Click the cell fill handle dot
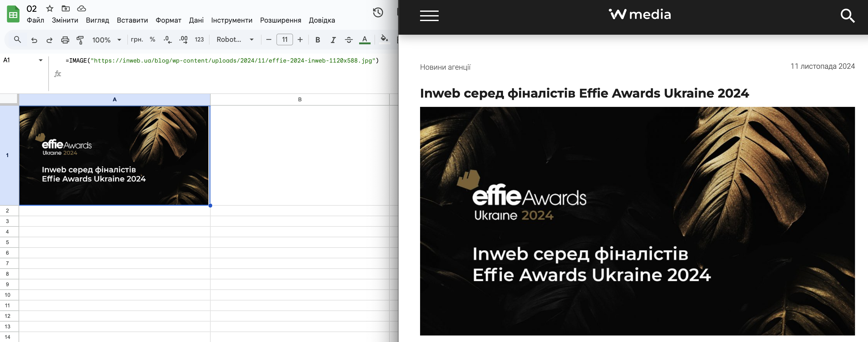The height and width of the screenshot is (342, 868). point(210,205)
